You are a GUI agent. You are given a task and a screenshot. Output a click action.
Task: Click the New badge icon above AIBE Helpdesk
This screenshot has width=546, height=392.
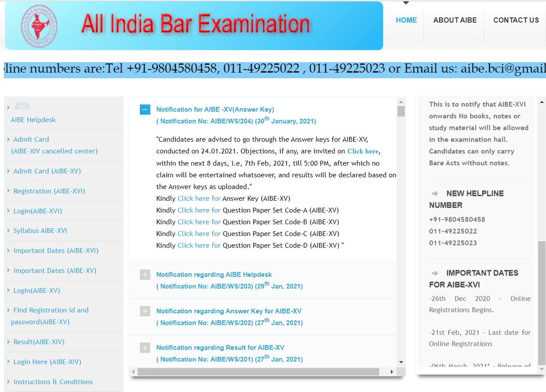tap(22, 106)
